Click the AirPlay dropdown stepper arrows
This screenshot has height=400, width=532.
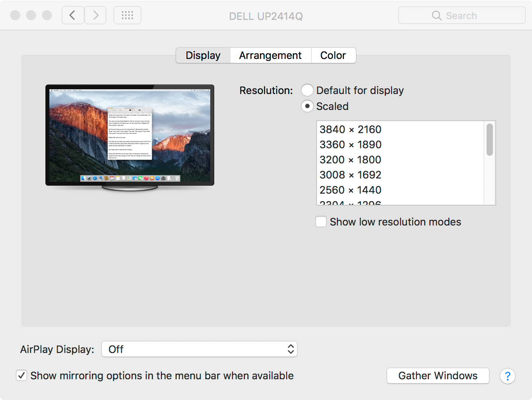(291, 349)
